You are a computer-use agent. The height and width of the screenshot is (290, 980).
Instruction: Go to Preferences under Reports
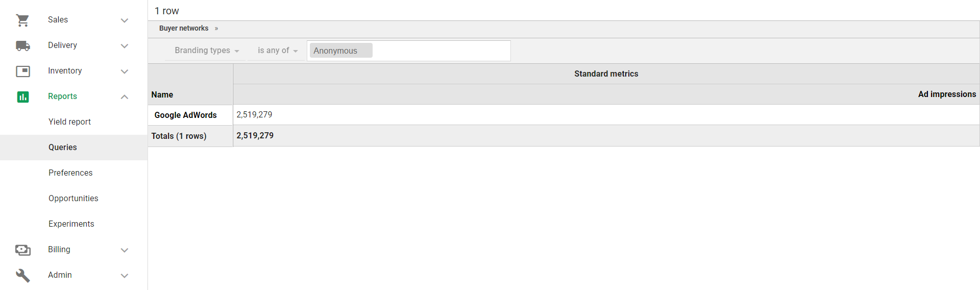[x=70, y=173]
